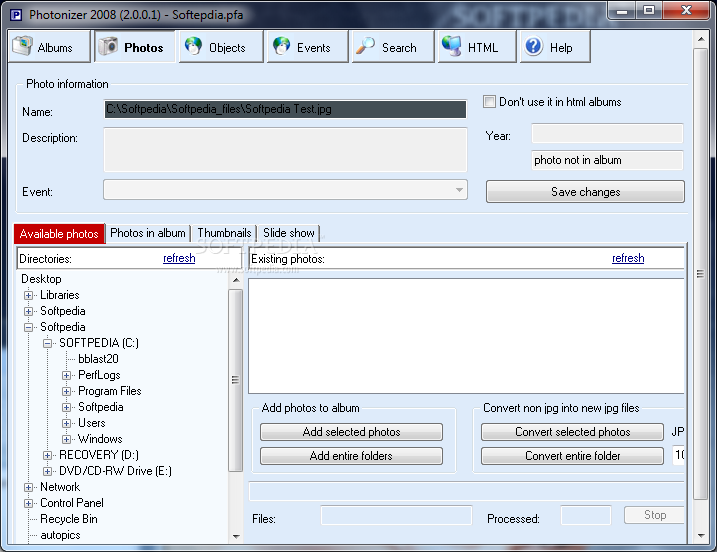This screenshot has height=552, width=717.
Task: Click the Save changes button
Action: [x=585, y=192]
